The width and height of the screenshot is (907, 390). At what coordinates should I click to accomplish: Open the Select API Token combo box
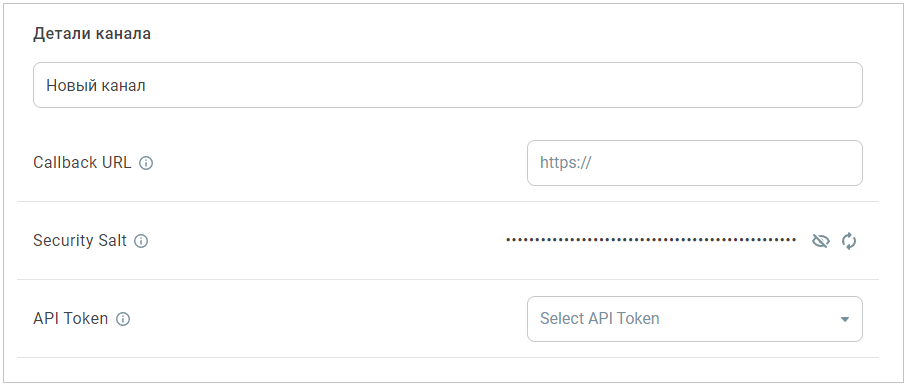(x=695, y=319)
